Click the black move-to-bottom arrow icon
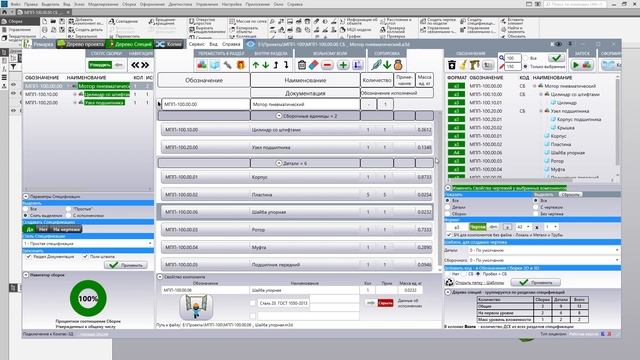The height and width of the screenshot is (360, 640). pos(286,65)
